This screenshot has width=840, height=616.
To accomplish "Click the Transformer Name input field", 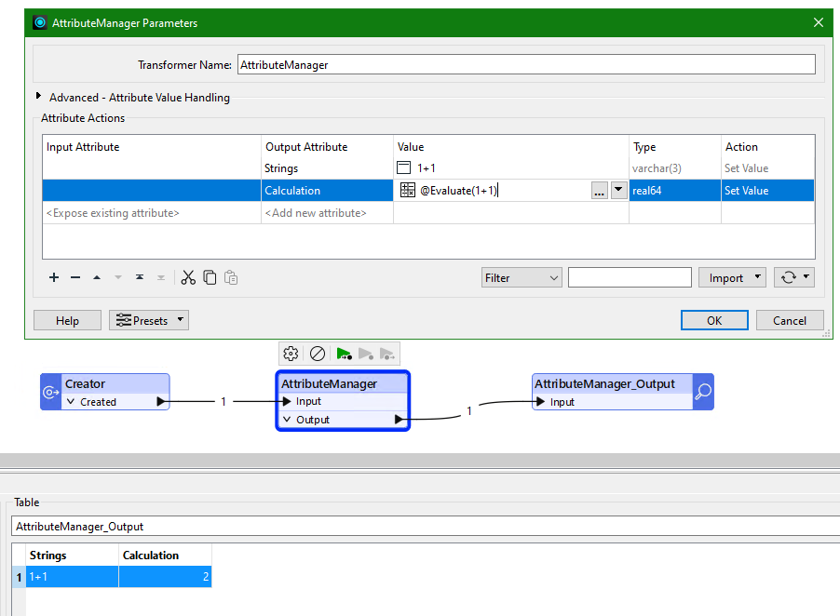I will [526, 65].
